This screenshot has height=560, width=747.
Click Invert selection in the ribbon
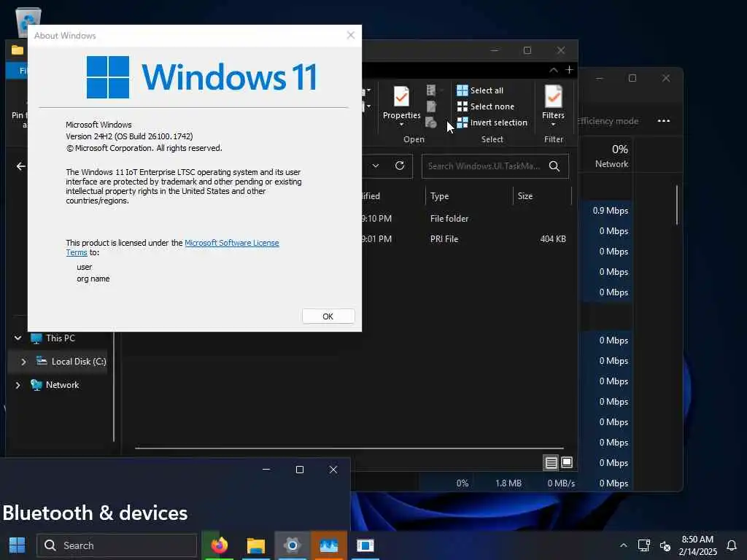pyautogui.click(x=492, y=122)
